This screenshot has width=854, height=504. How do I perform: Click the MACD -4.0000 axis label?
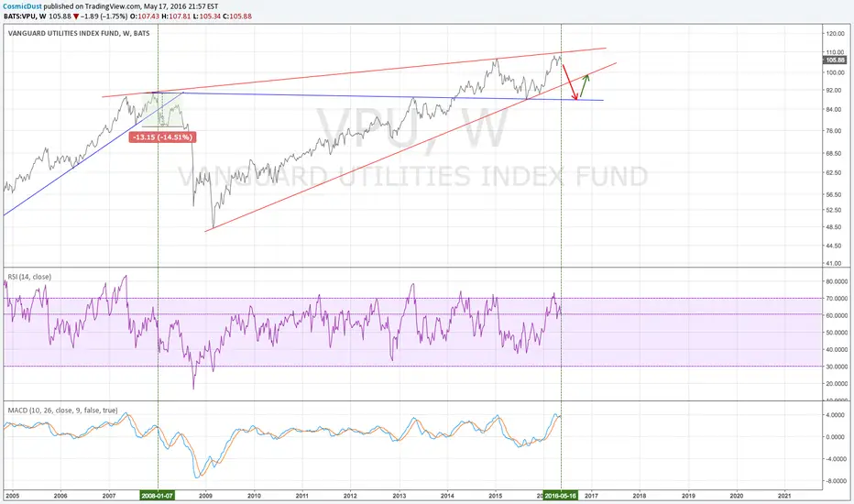pyautogui.click(x=836, y=459)
